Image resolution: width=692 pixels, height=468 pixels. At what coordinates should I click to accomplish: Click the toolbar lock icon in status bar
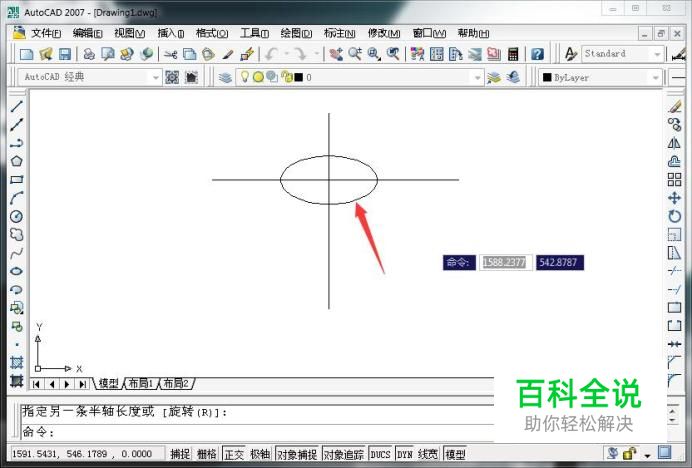tap(630, 453)
